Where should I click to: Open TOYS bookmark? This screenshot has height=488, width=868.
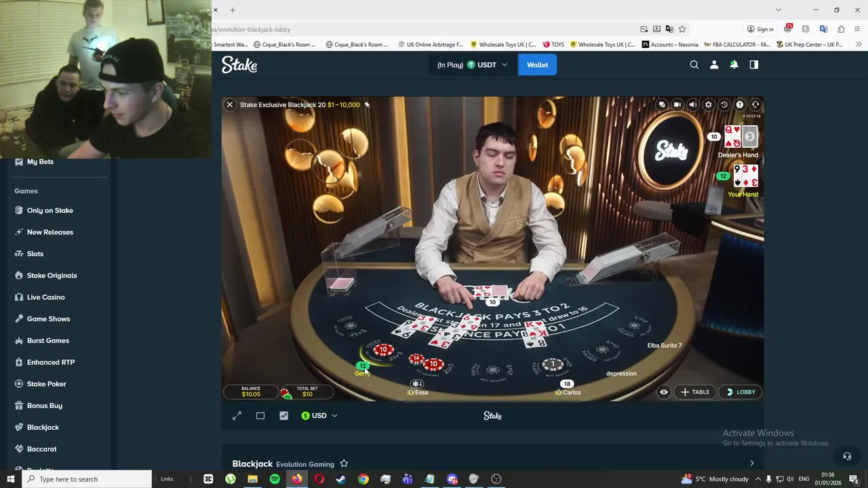tap(553, 45)
